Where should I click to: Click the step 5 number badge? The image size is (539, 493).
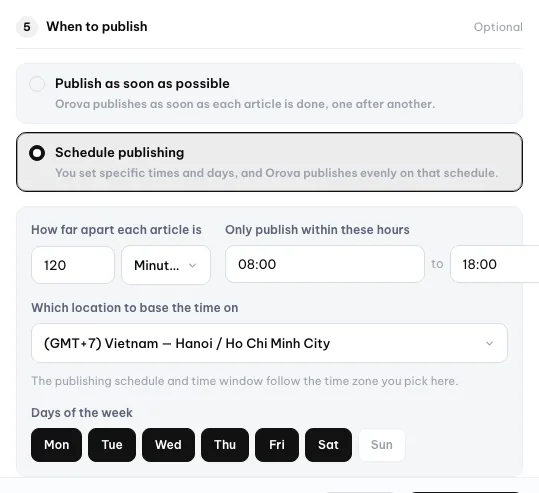[26, 27]
